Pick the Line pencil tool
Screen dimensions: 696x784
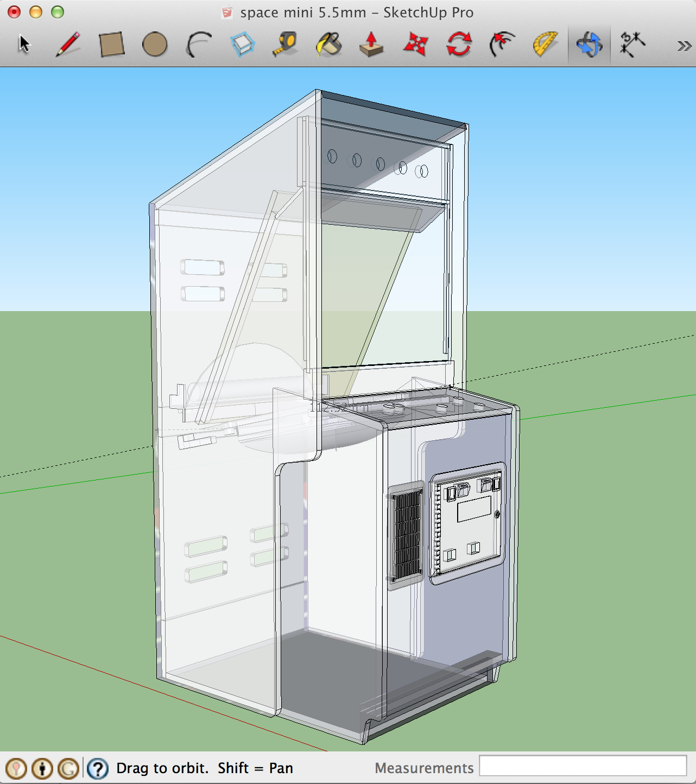pos(68,45)
